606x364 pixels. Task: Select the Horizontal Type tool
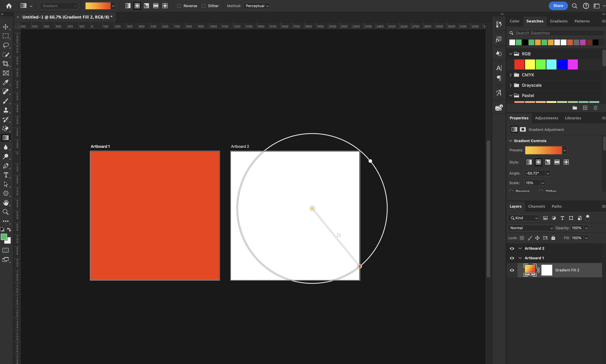(6, 175)
